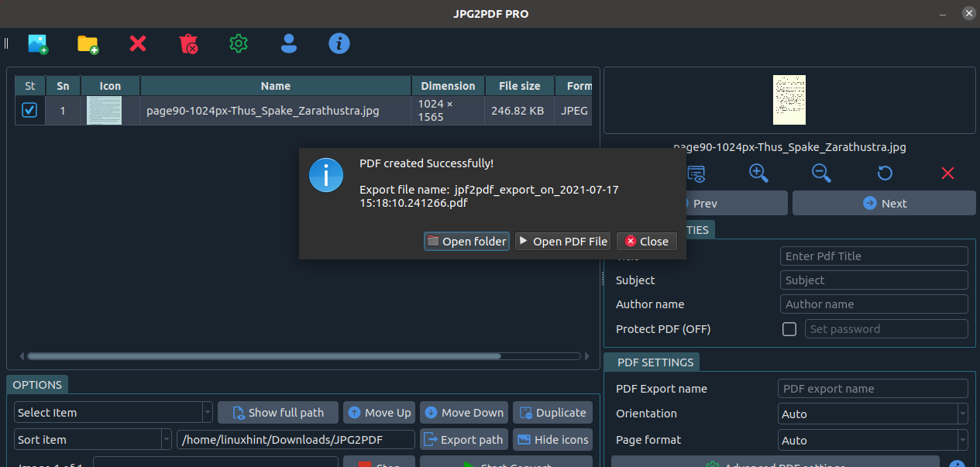The height and width of the screenshot is (467, 980).
Task: Select the OPTIONS tab
Action: (37, 385)
